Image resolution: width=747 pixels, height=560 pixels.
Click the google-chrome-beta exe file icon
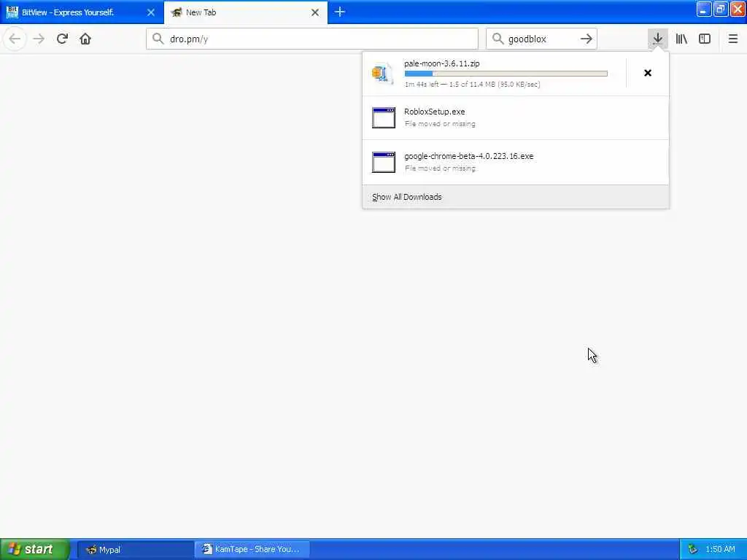pyautogui.click(x=384, y=162)
